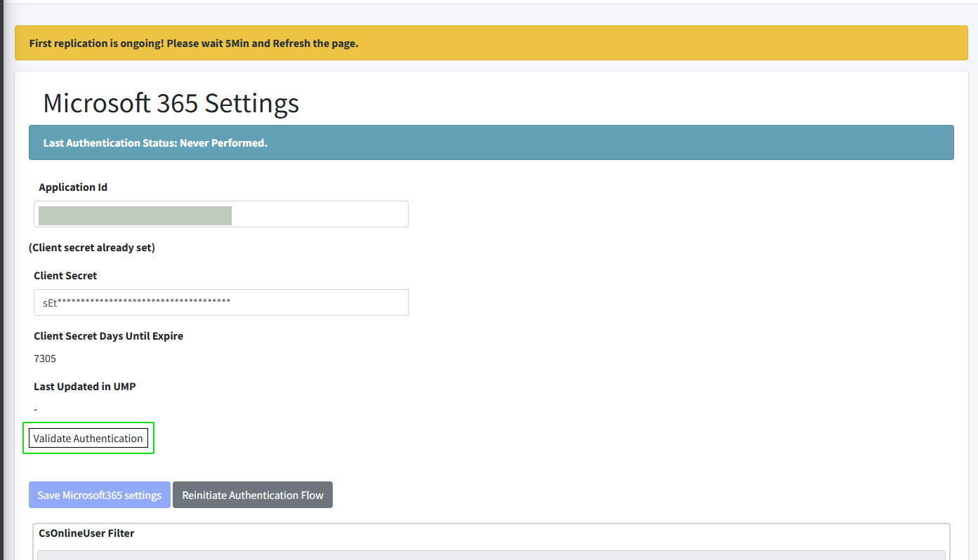Select '(Client secret already set)' note
Viewport: 978px width, 560px height.
pos(92,248)
